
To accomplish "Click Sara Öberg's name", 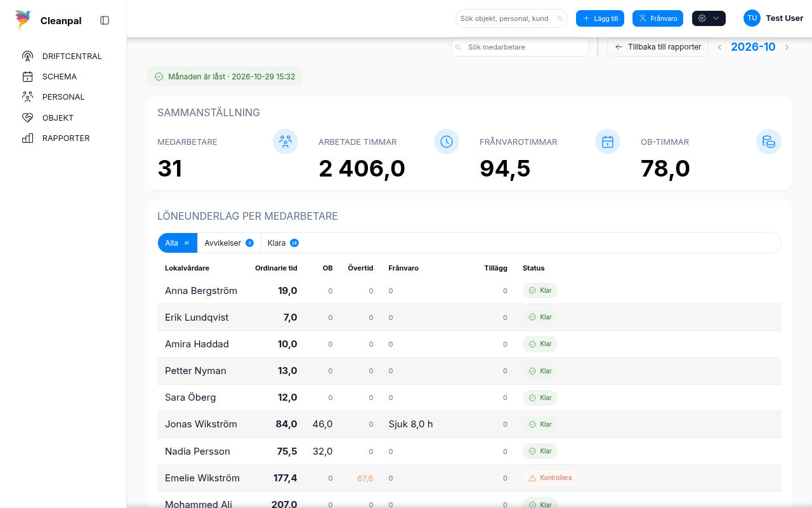I will [x=190, y=398].
